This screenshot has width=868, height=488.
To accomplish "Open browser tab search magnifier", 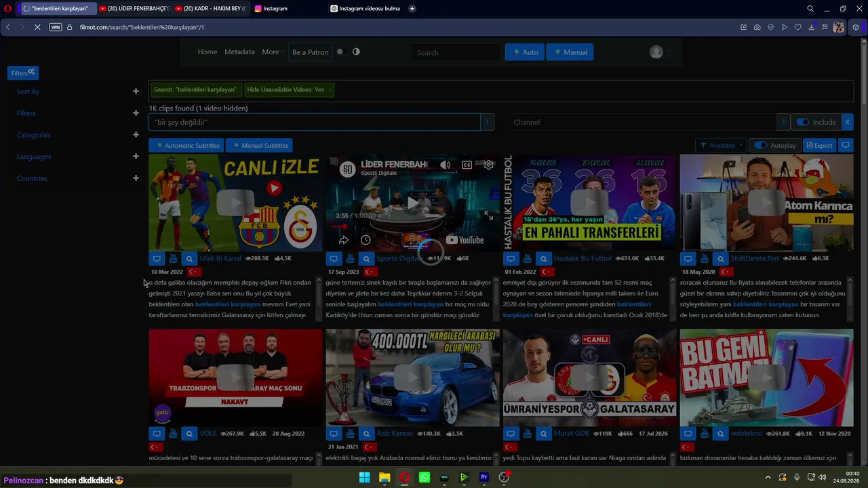I will pos(810,9).
